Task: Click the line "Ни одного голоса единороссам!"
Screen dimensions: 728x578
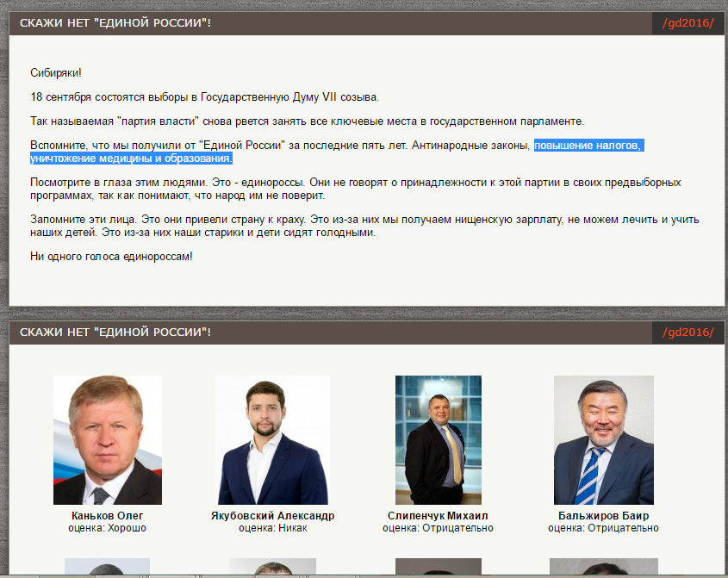Action: 111,257
